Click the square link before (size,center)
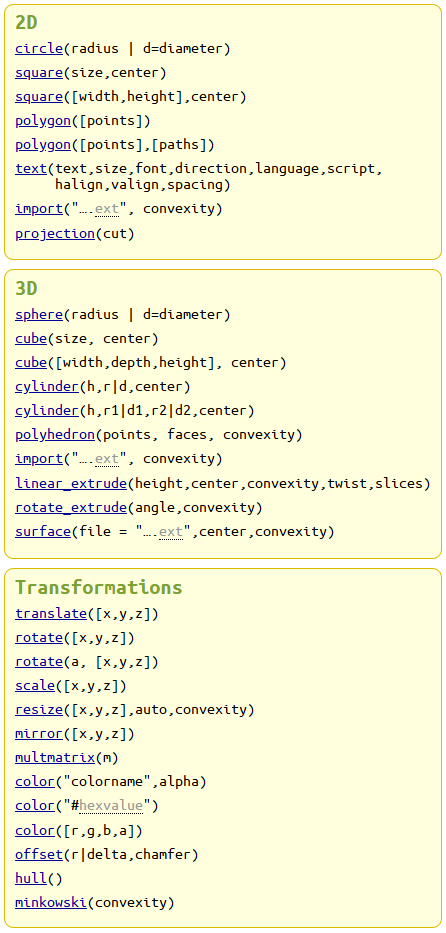Viewport: 446px width, 933px height. click(x=39, y=73)
